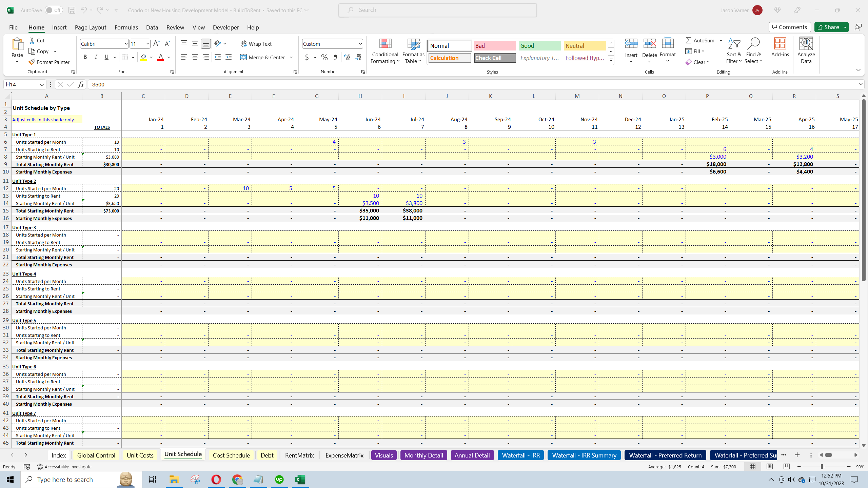
Task: Toggle Bold formatting
Action: [85, 57]
